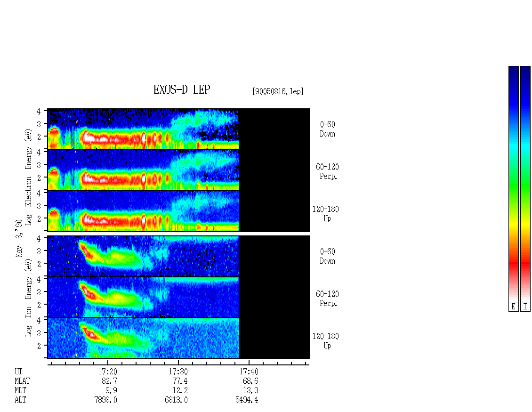Click the MLAT value 82.7
The width and height of the screenshot is (532, 412).
tap(109, 381)
